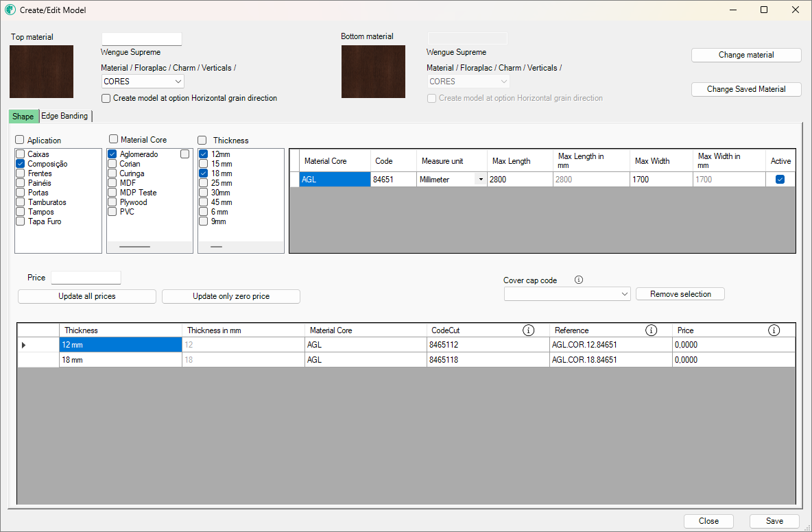Click CodeCut cell 8465112
This screenshot has height=532, width=812.
pos(488,345)
